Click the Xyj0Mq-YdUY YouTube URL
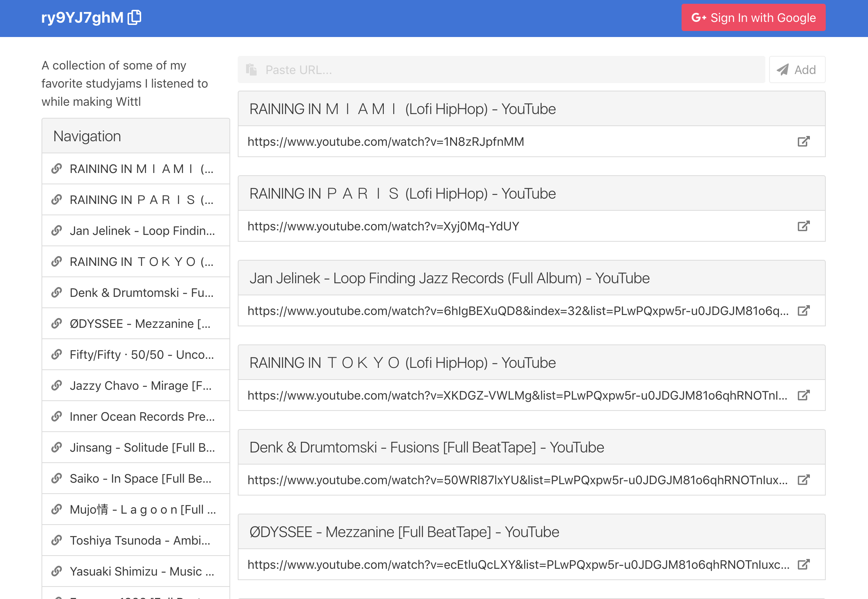 [x=383, y=226]
